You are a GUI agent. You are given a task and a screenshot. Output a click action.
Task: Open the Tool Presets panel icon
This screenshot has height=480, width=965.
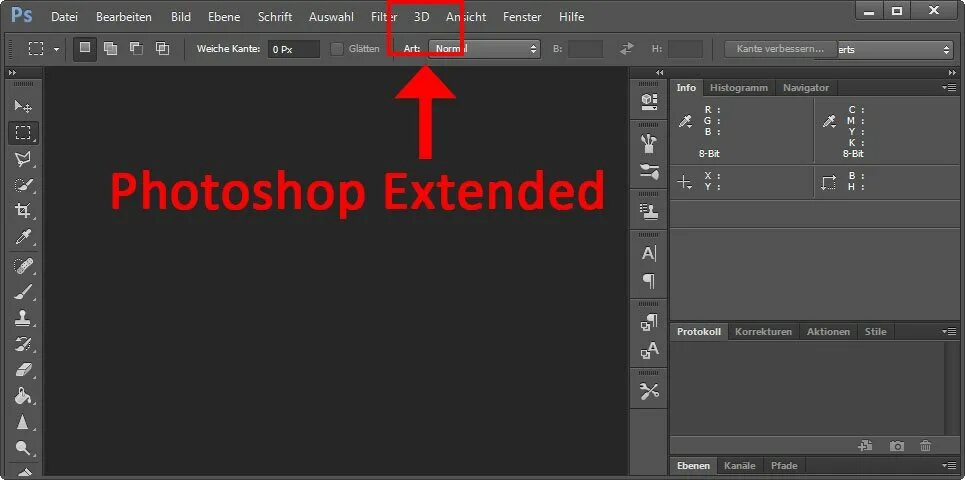click(x=649, y=391)
